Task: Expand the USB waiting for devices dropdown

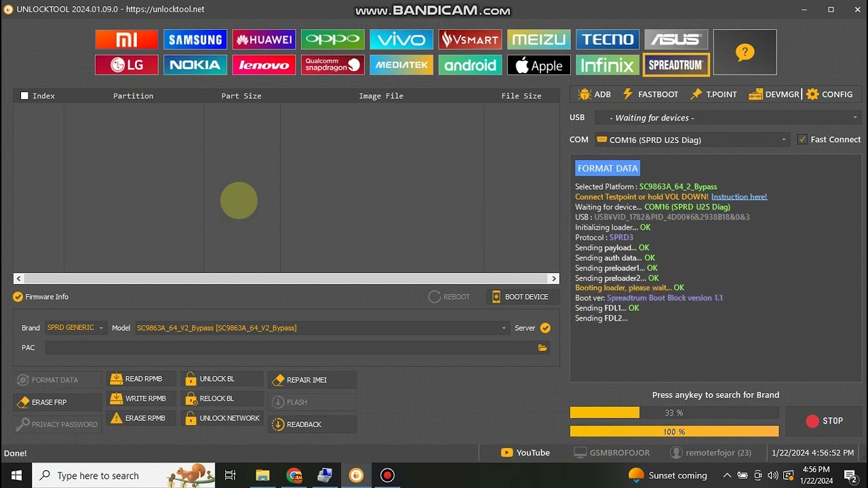Action: 728,118
